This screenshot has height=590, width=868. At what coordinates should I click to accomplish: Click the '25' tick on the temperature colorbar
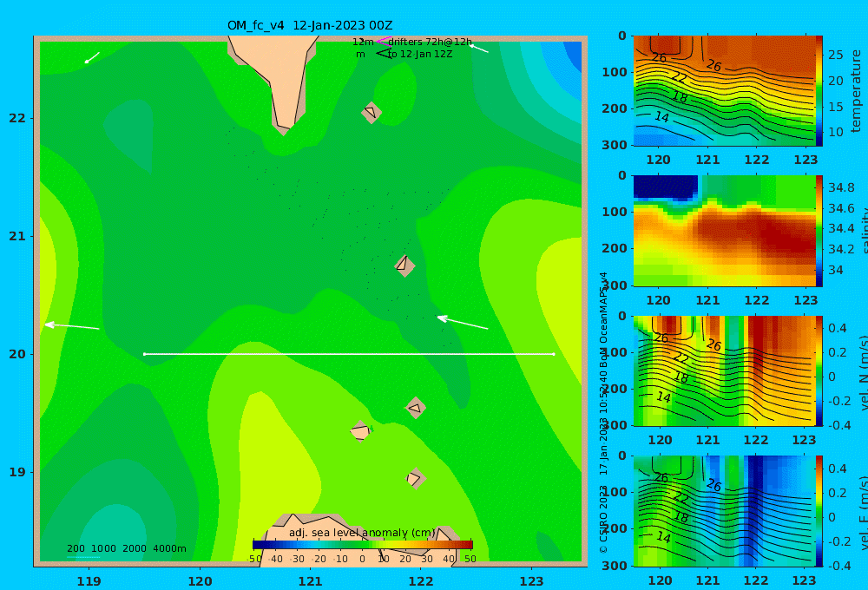(x=835, y=55)
